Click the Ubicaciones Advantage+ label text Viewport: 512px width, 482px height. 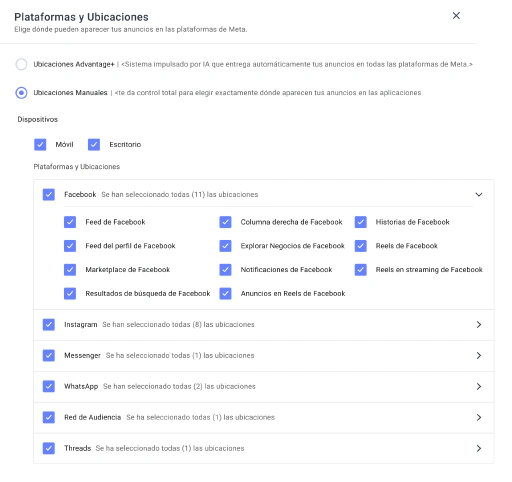[74, 64]
